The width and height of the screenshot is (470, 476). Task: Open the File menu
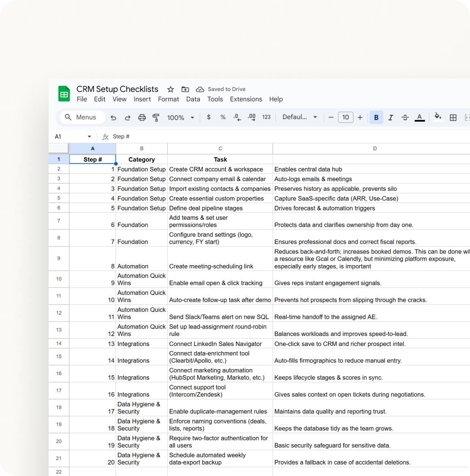click(x=82, y=99)
